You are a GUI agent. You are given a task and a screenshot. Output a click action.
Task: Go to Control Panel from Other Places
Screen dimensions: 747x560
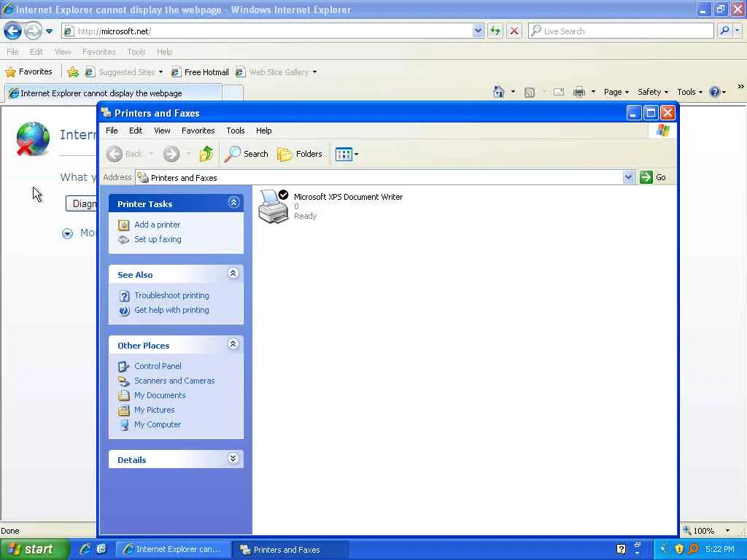coord(158,366)
